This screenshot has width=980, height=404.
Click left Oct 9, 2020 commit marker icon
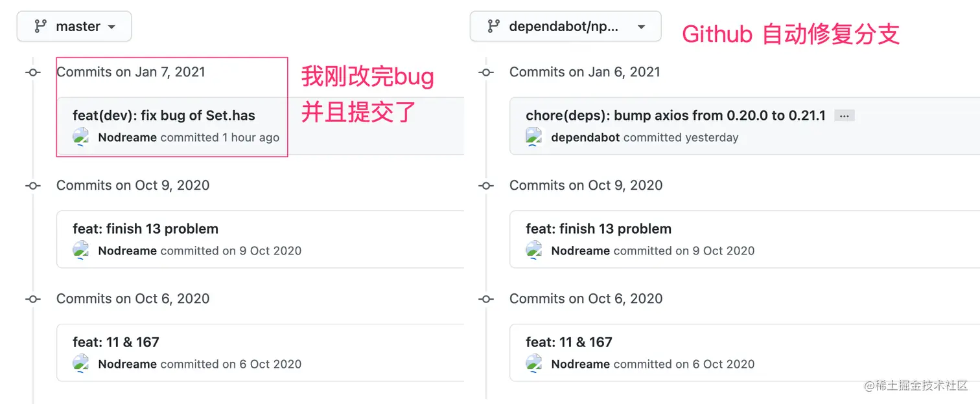33,186
